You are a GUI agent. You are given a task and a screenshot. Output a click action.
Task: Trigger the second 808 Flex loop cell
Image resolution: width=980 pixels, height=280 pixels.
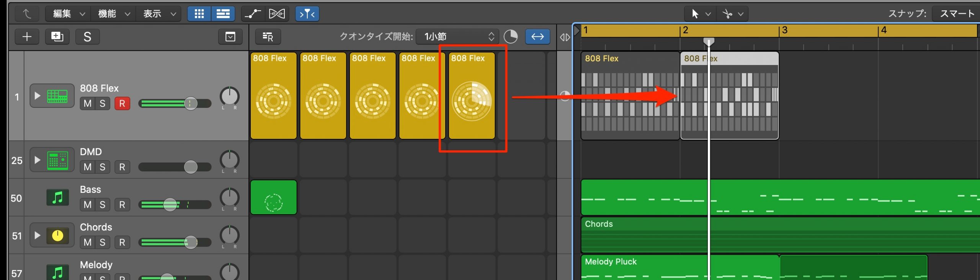point(323,96)
